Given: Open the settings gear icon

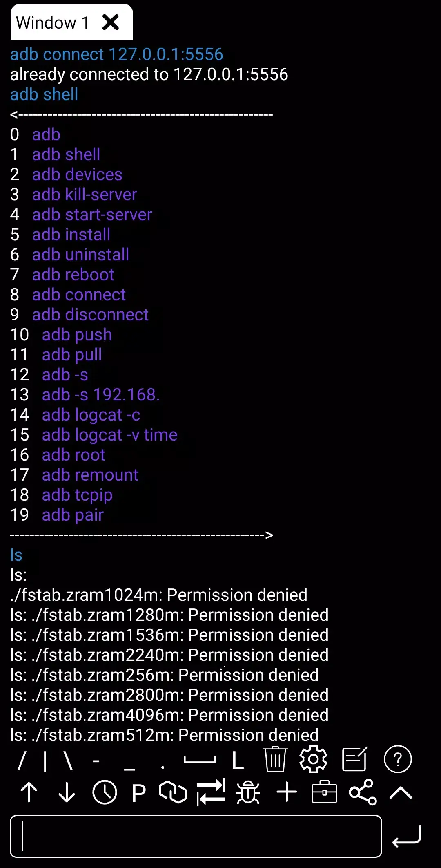Looking at the screenshot, I should pos(313,759).
